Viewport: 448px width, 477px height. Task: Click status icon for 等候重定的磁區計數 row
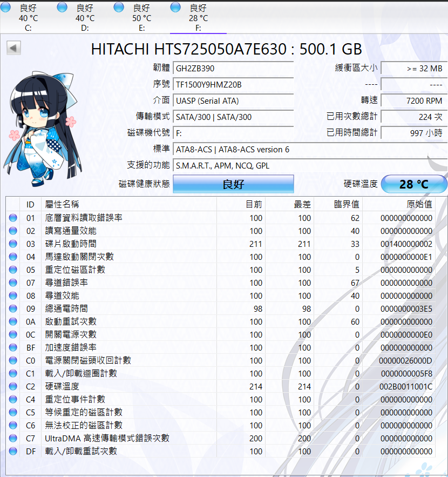click(13, 412)
